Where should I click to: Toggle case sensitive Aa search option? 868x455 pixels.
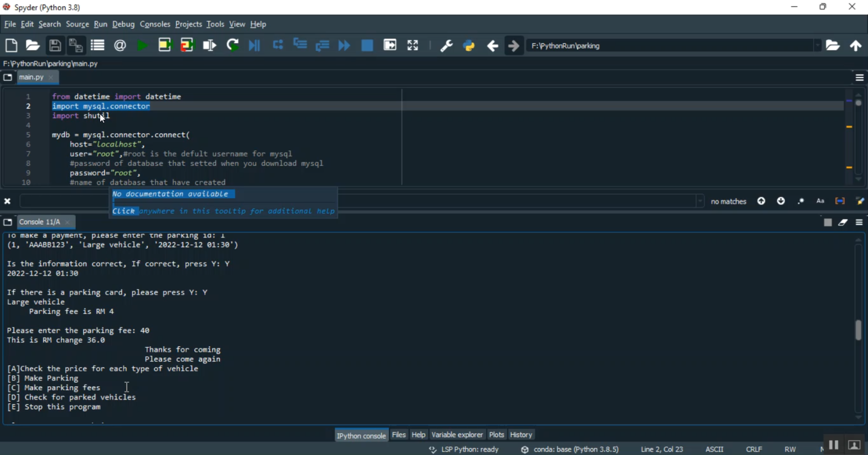pyautogui.click(x=821, y=201)
